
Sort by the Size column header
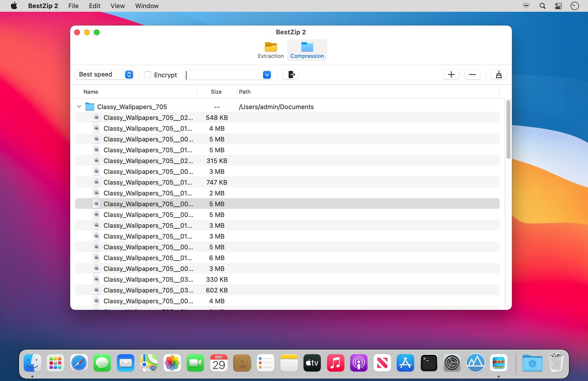216,92
